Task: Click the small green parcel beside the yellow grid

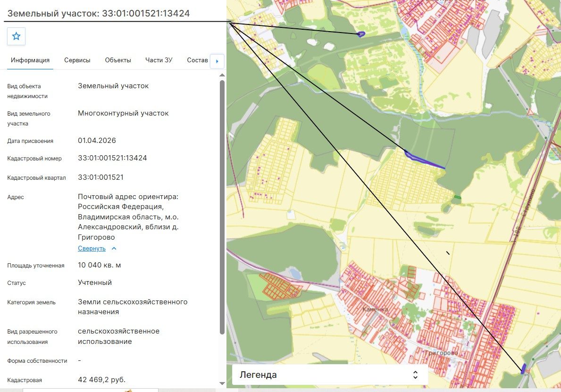Action: point(457,197)
